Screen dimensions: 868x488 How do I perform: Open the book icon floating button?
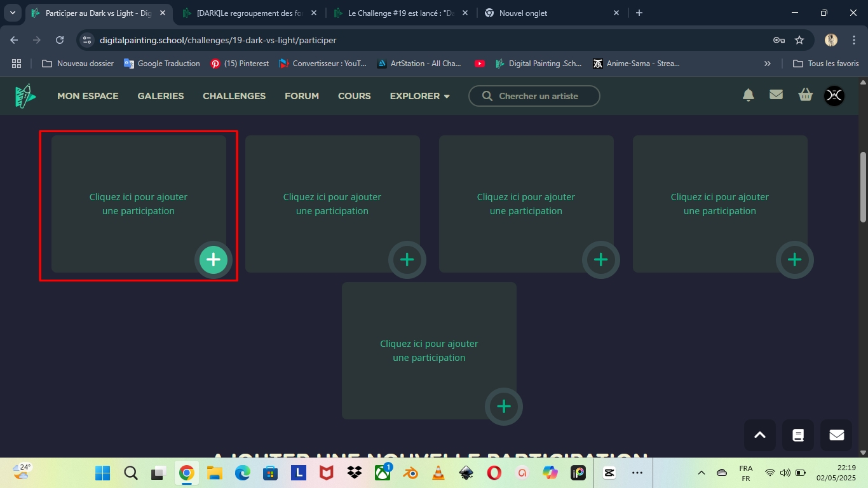(798, 435)
